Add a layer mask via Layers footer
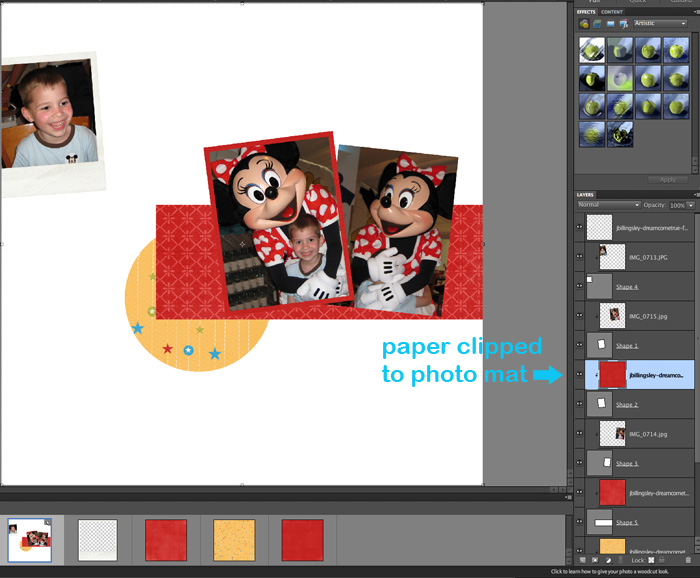 (x=595, y=560)
